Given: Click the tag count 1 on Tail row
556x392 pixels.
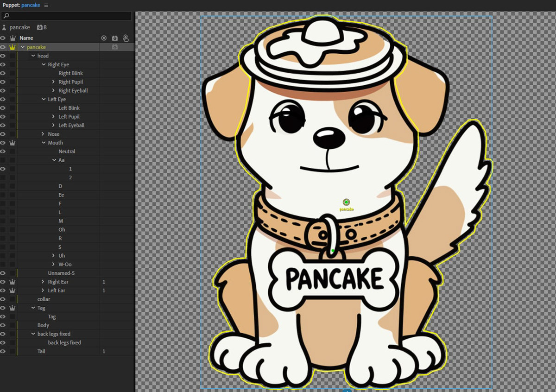Looking at the screenshot, I should (104, 351).
